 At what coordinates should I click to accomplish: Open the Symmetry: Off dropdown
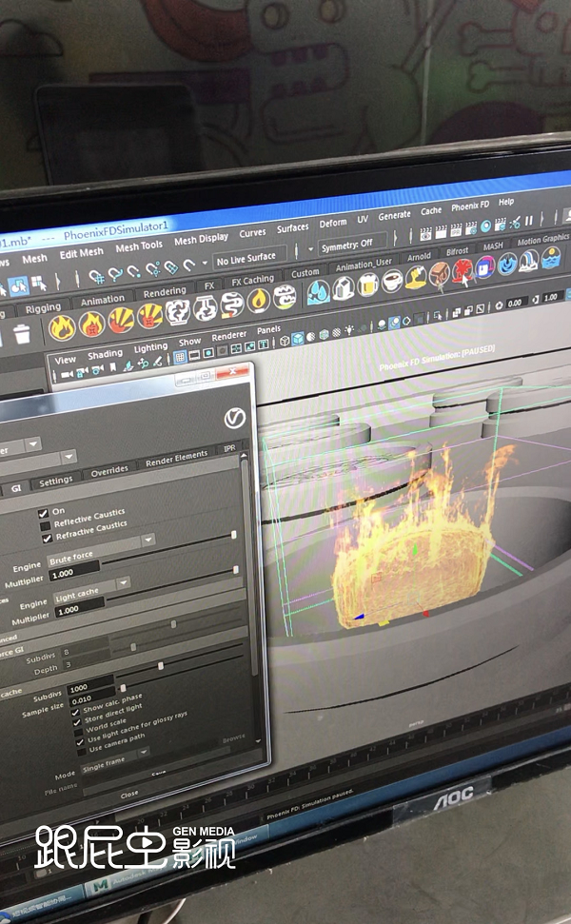[353, 243]
